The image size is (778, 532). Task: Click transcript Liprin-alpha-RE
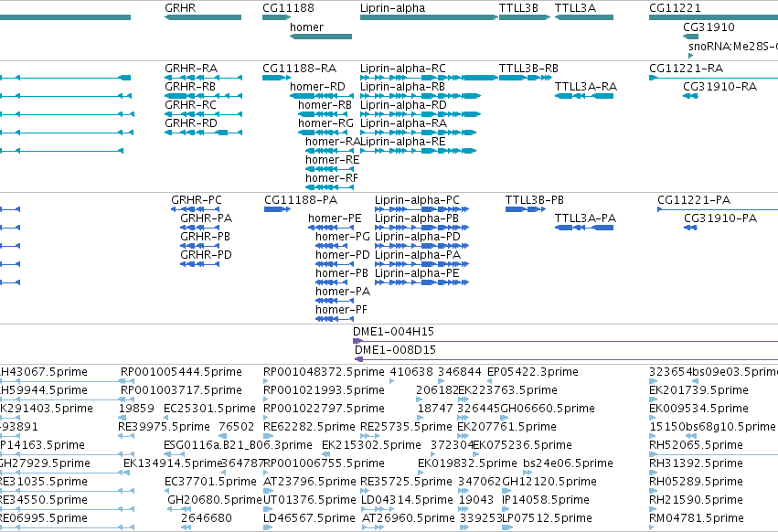[x=419, y=151]
